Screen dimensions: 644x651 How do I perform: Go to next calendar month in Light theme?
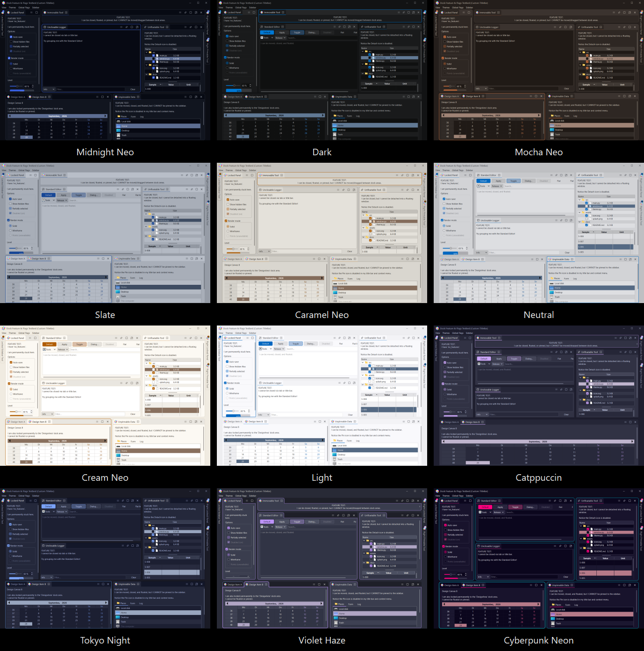click(322, 440)
